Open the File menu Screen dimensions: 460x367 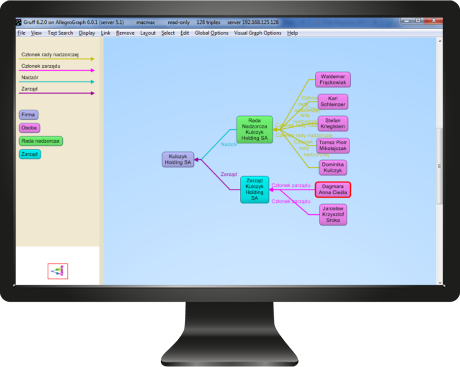point(21,33)
